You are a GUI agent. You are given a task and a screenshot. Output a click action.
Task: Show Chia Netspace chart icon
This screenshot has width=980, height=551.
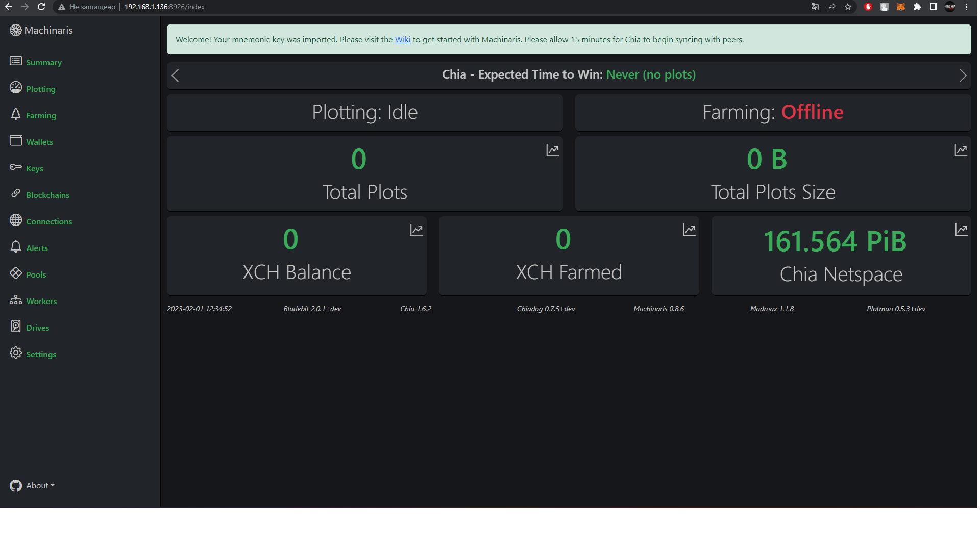click(961, 230)
